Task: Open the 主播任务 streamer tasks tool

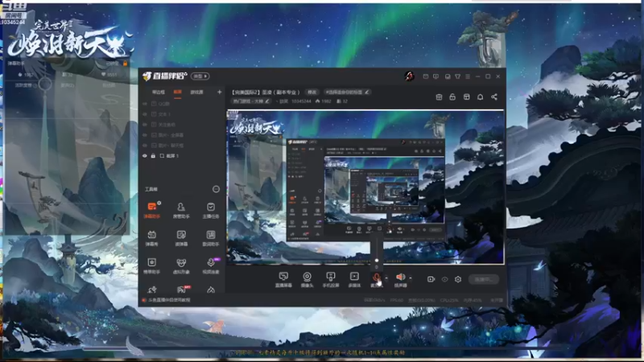Action: click(211, 209)
